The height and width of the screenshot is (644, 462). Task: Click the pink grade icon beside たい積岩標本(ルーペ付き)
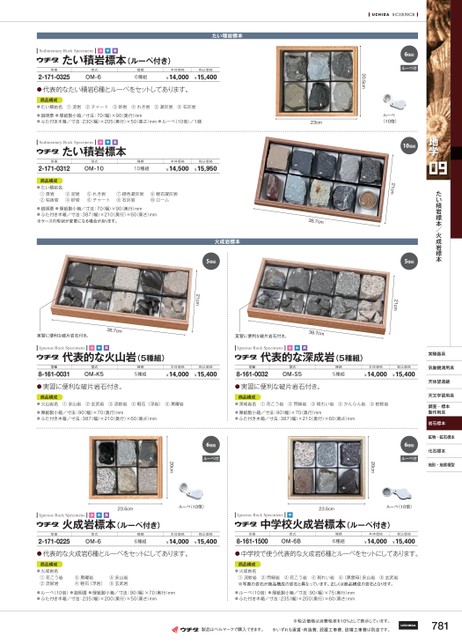click(x=100, y=51)
